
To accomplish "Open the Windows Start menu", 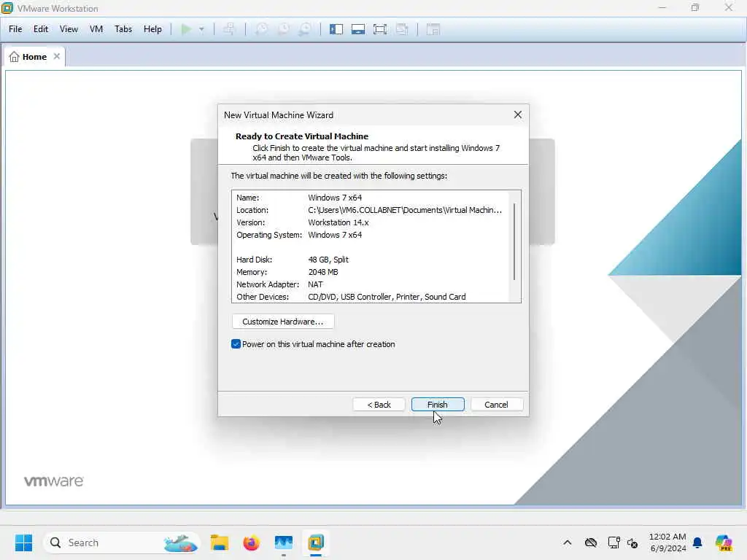I will (23, 542).
